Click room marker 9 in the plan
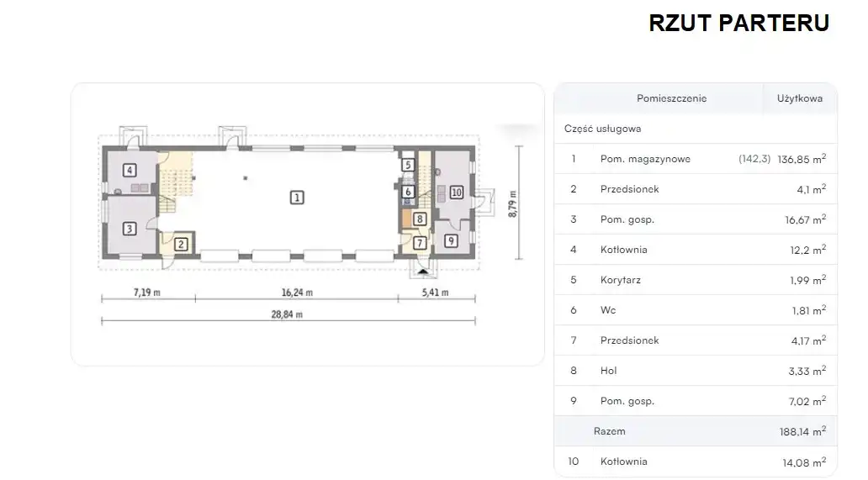Image resolution: width=868 pixels, height=480 pixels. click(x=451, y=241)
